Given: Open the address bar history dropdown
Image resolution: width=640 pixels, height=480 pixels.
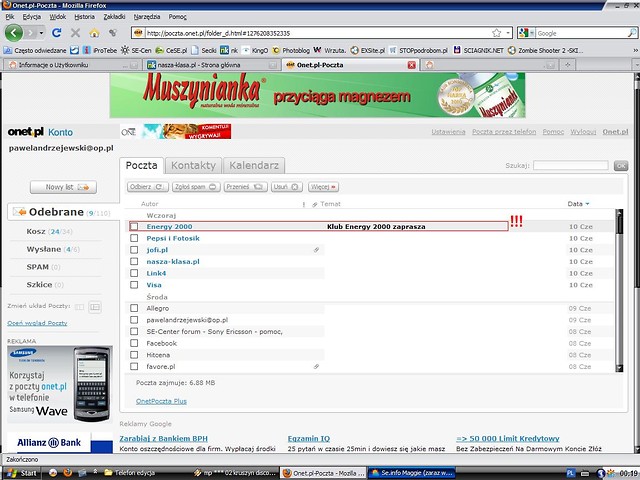Looking at the screenshot, I should click(x=508, y=33).
